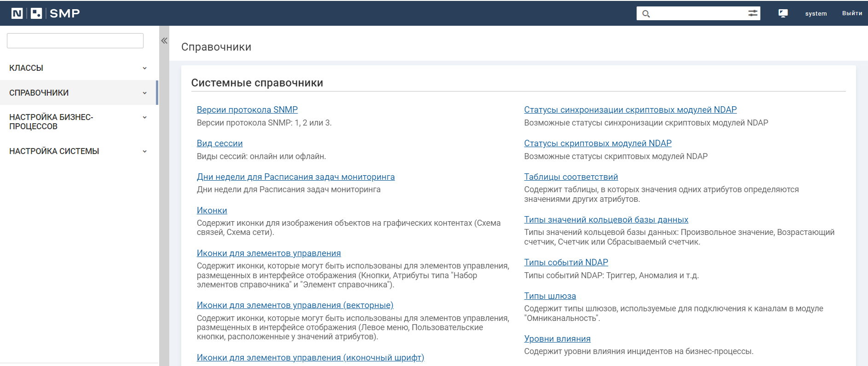Open the Уровни влияния link
This screenshot has width=868, height=366.
pos(557,339)
